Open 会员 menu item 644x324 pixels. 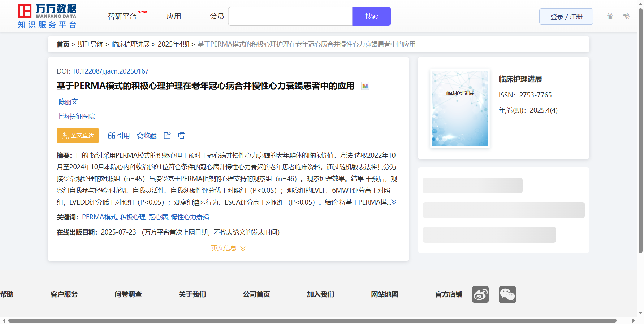(217, 16)
